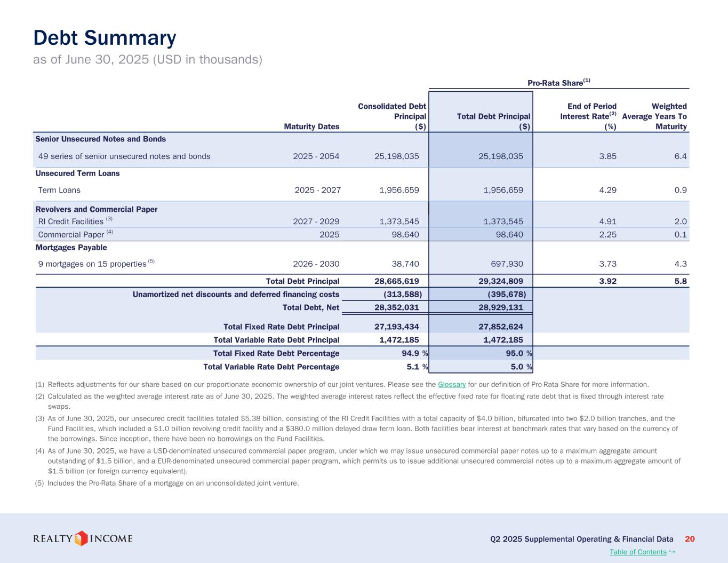
Task: Click the Total Debt Principal row label
Action: coord(302,281)
